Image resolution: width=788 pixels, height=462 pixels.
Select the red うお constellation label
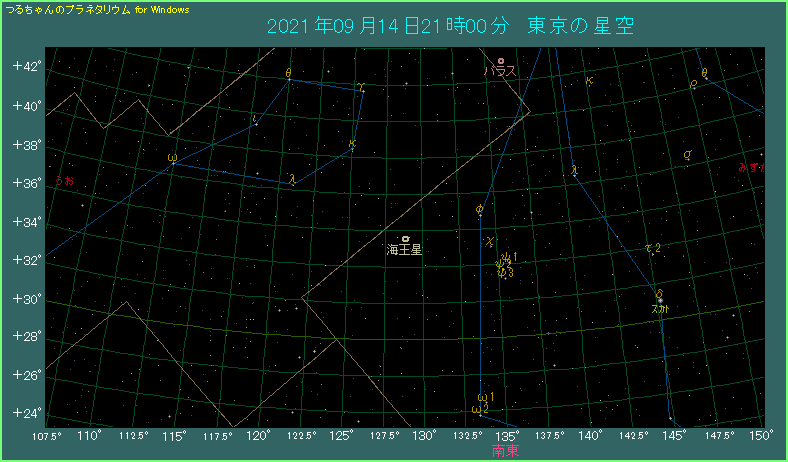(64, 181)
